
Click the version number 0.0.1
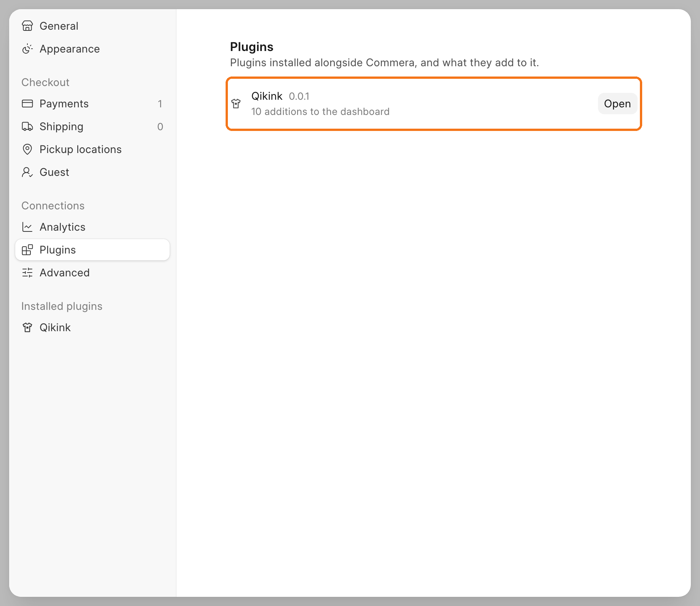(x=299, y=96)
